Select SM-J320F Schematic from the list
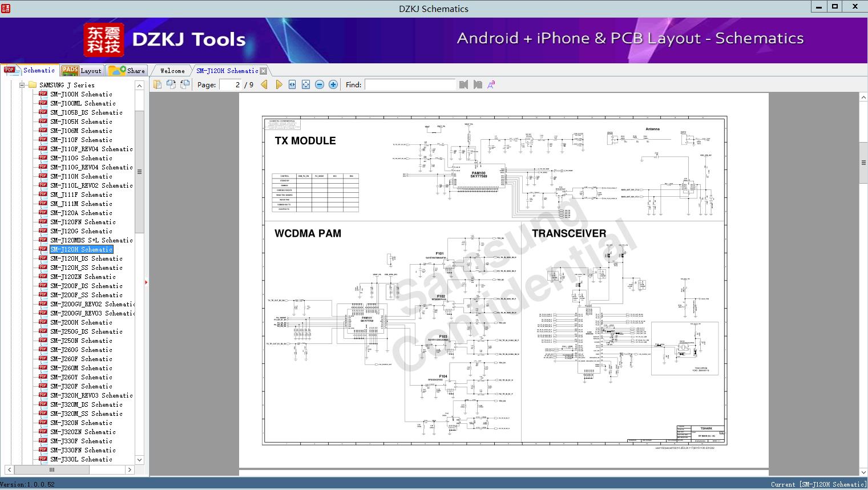The image size is (868, 490). [x=81, y=386]
